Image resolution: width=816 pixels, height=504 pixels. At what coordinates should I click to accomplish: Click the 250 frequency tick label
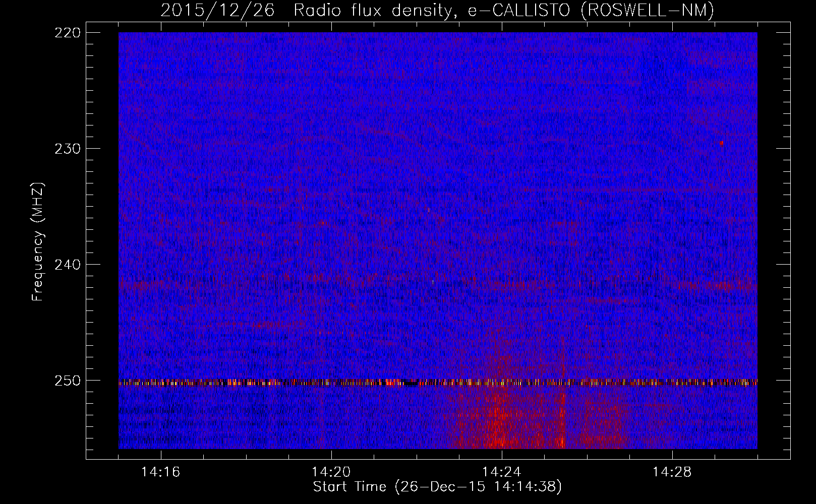pyautogui.click(x=67, y=381)
